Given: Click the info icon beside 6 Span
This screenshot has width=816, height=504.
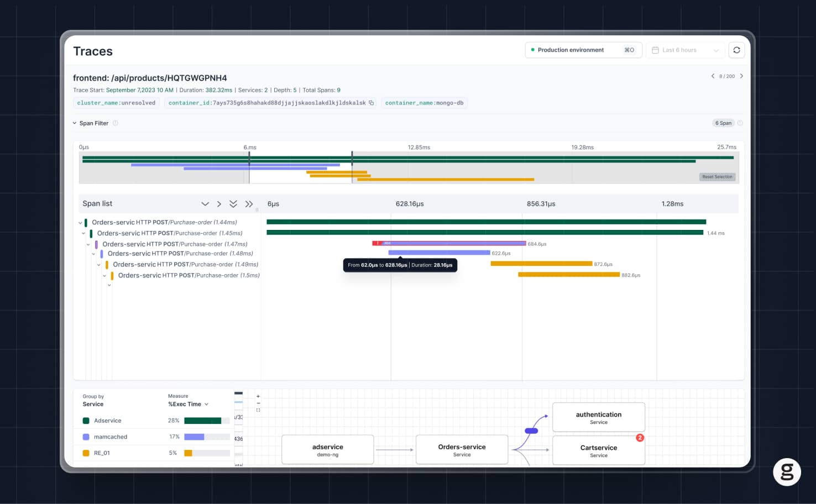Looking at the screenshot, I should [740, 123].
